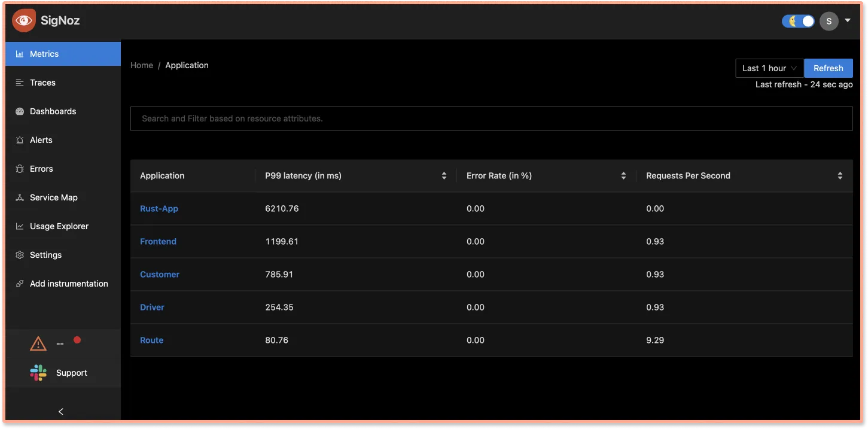Click the Settings gear icon
The width and height of the screenshot is (868, 429).
tap(20, 255)
